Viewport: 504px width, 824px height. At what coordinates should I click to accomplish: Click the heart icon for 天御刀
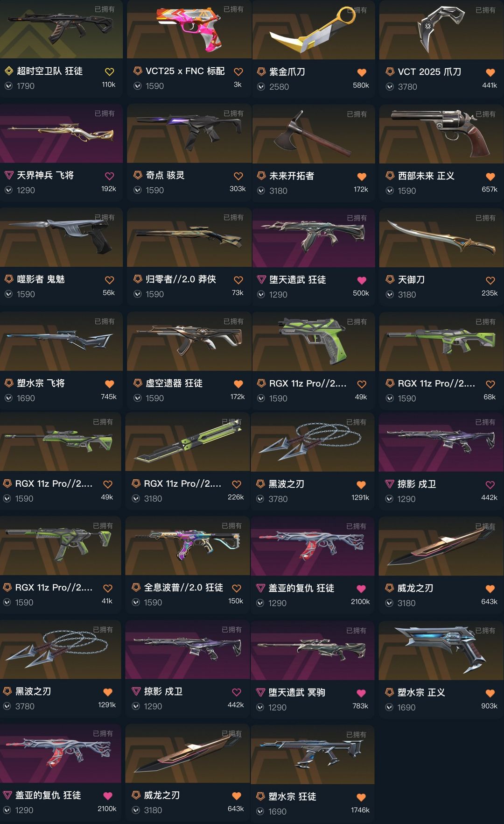(490, 280)
